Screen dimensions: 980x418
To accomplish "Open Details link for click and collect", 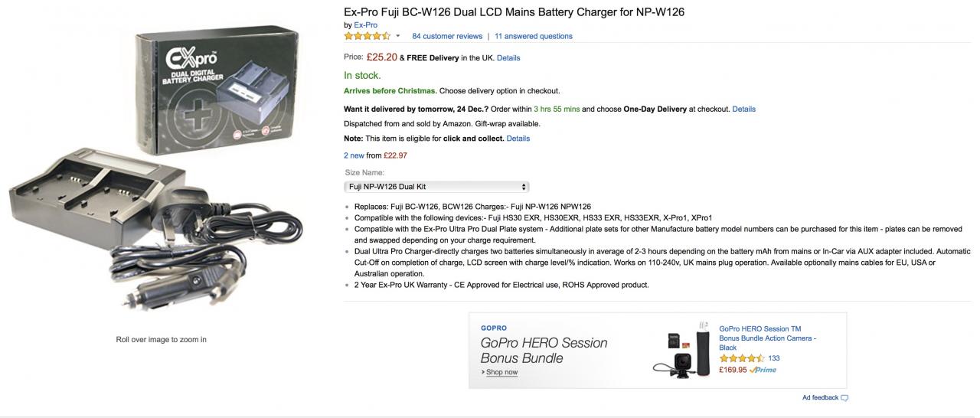I will (518, 139).
